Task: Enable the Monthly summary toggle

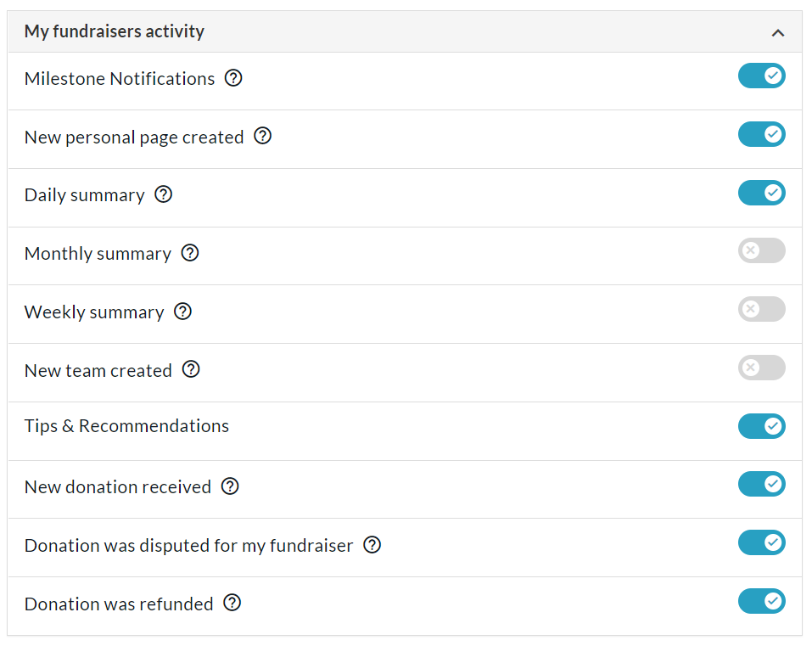Action: click(762, 250)
